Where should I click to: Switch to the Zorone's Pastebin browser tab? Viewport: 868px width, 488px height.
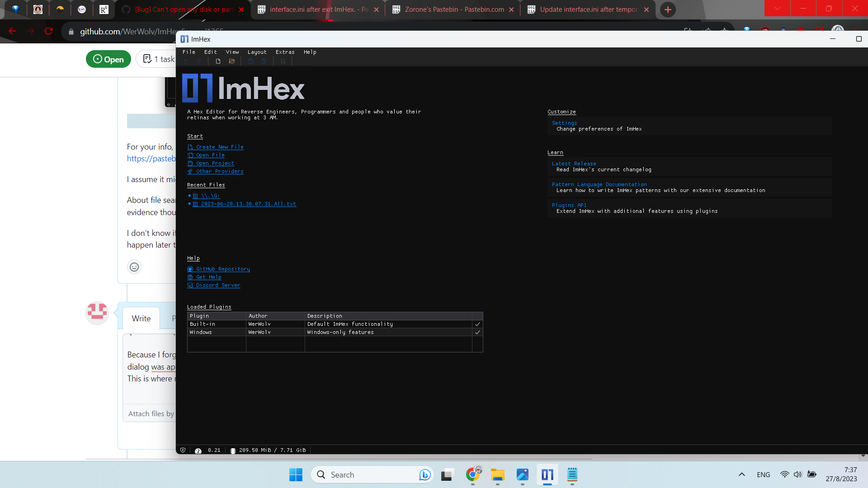point(452,9)
